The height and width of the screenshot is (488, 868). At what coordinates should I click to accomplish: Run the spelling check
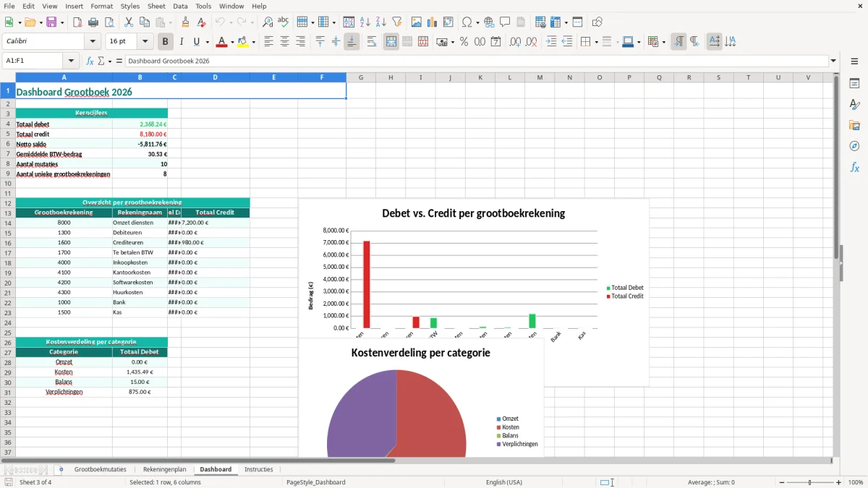click(284, 22)
